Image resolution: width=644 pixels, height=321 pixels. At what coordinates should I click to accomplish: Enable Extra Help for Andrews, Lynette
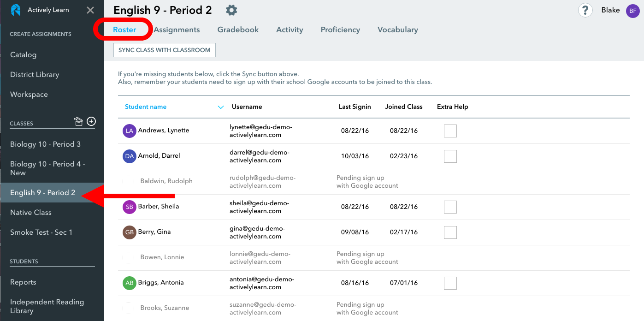click(450, 131)
